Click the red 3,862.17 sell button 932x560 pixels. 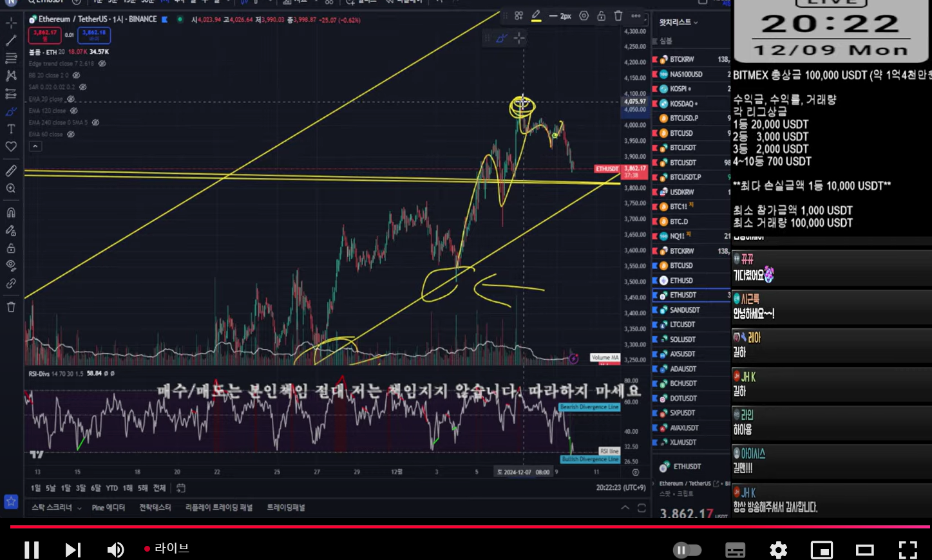click(45, 35)
